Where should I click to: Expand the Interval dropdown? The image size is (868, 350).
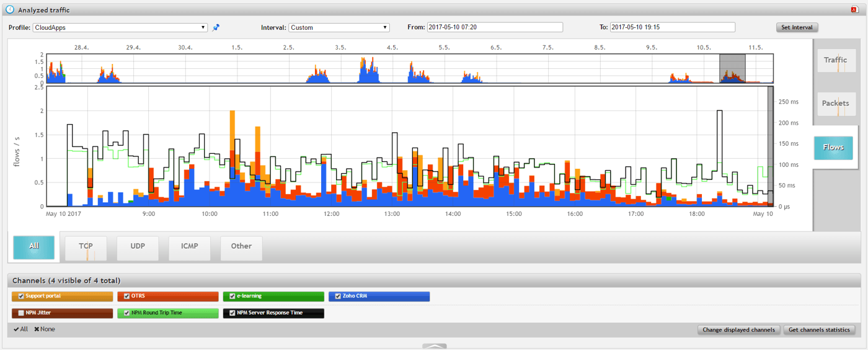click(x=339, y=28)
